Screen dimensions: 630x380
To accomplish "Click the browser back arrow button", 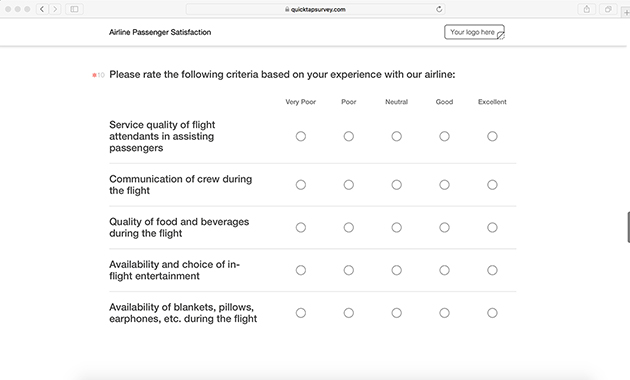I will 42,9.
